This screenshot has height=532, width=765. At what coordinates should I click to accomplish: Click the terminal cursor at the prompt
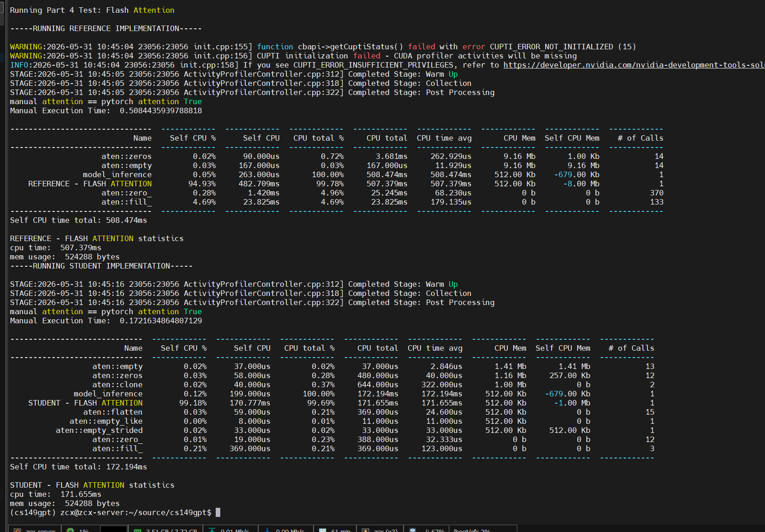pyautogui.click(x=218, y=512)
